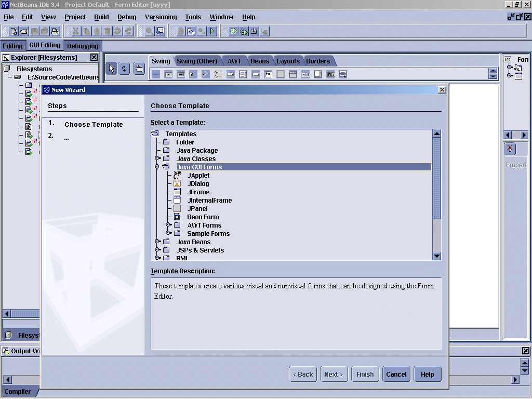Collapse the Java GUI Forms template folder

pos(157,167)
